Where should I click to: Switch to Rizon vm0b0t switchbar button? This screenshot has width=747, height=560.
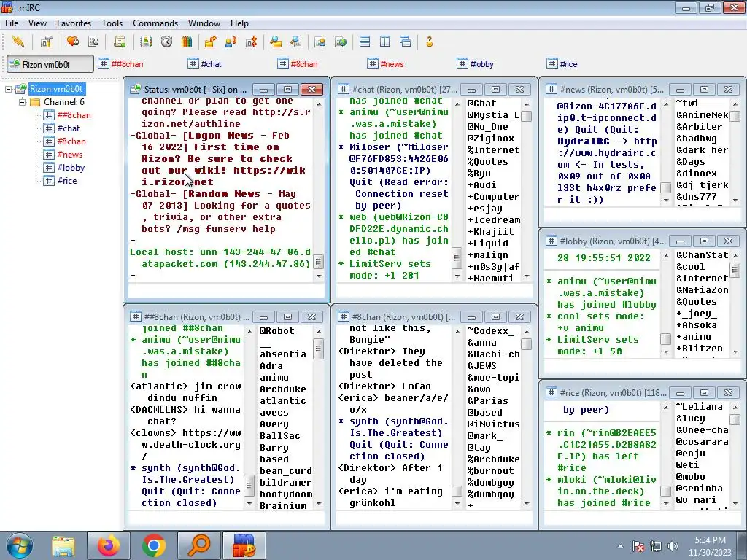click(50, 64)
